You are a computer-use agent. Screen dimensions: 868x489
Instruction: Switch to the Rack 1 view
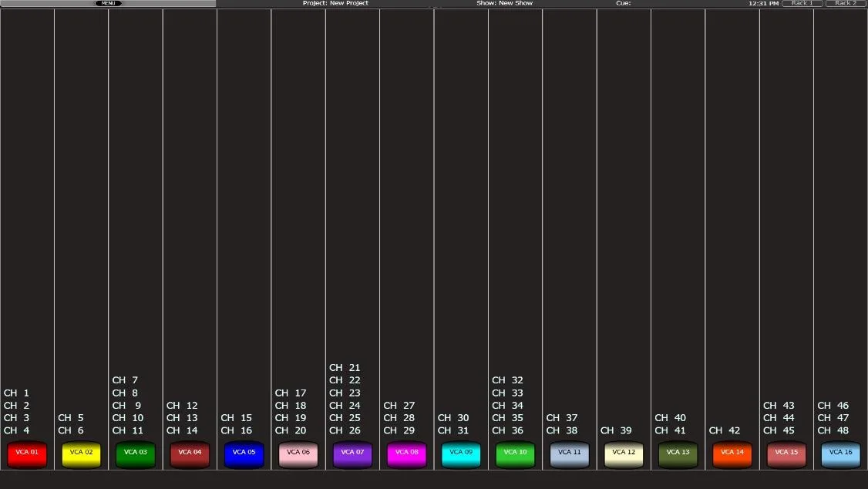point(802,3)
